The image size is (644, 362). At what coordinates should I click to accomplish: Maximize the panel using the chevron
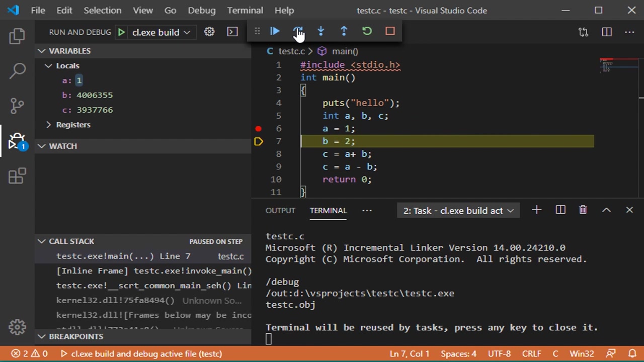[x=606, y=210]
